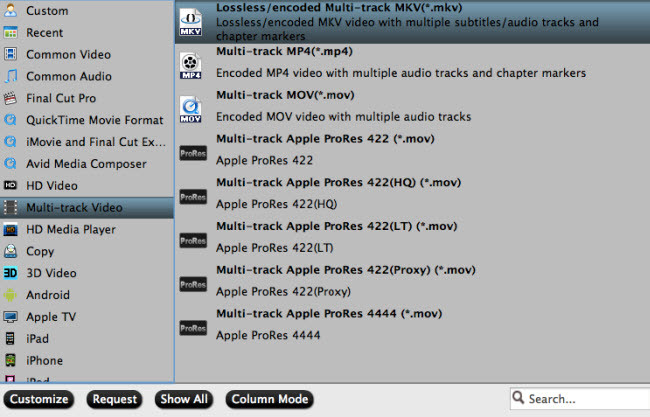Select Multi-track Apple ProRes 422(Proxy) (*.mov)
This screenshot has height=417, width=650.
coord(412,284)
